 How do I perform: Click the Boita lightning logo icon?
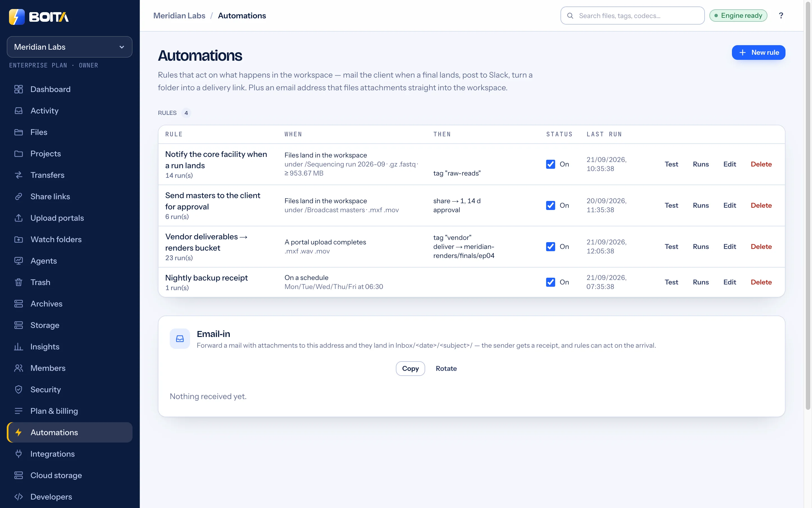click(17, 17)
